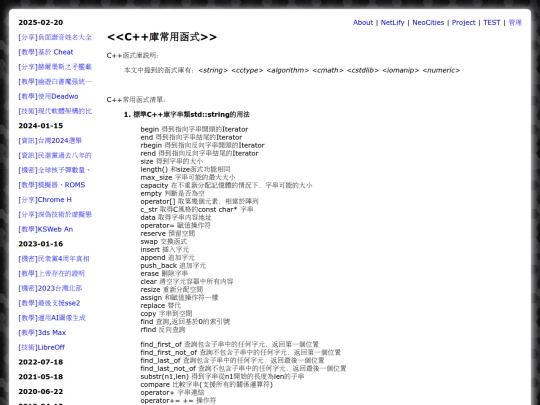Open the [教學]模擬器・ROMS article

(x=52, y=185)
